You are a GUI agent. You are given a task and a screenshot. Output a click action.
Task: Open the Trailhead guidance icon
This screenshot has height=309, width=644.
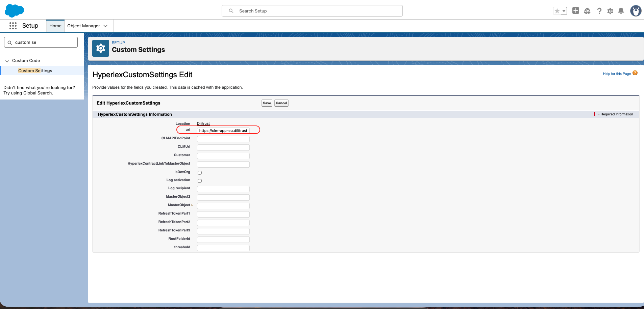coord(587,11)
